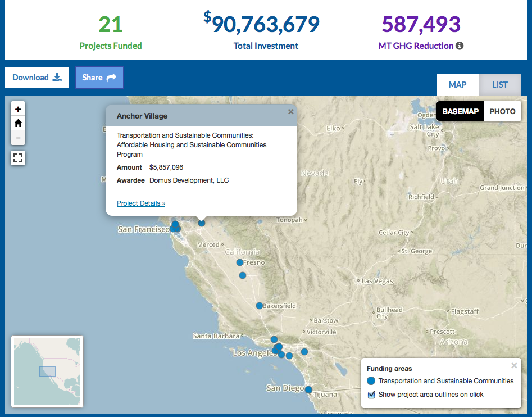Click the overview minimap thumbnail
Viewport: 532px width, 417px height.
pyautogui.click(x=47, y=371)
